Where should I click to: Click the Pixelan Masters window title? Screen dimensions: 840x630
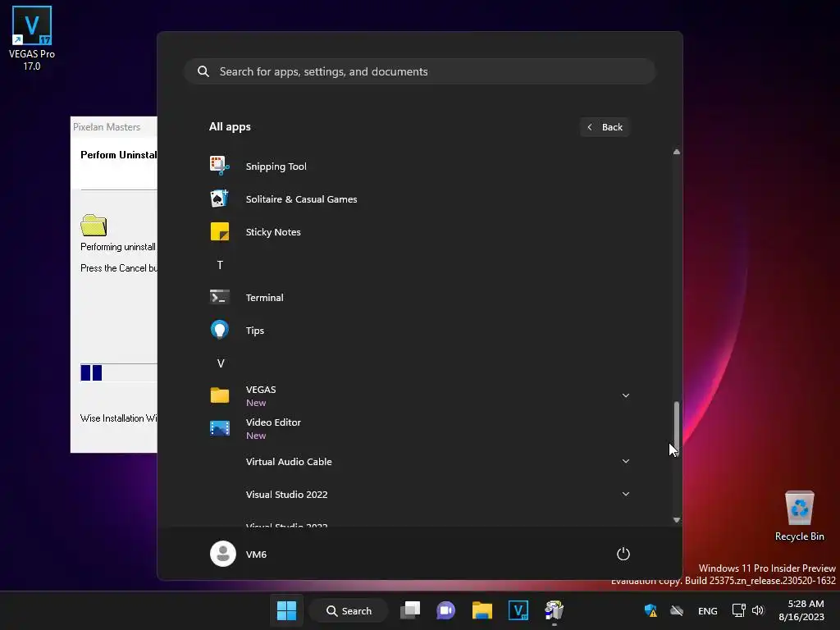click(107, 127)
